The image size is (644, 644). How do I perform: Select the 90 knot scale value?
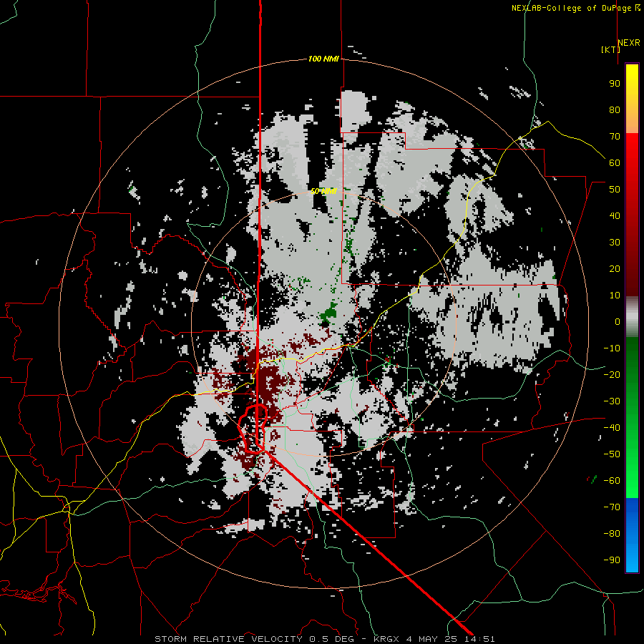pyautogui.click(x=615, y=84)
